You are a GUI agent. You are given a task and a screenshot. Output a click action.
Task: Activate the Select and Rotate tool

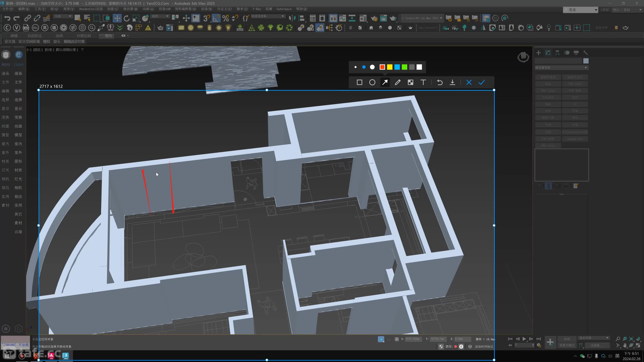127,18
